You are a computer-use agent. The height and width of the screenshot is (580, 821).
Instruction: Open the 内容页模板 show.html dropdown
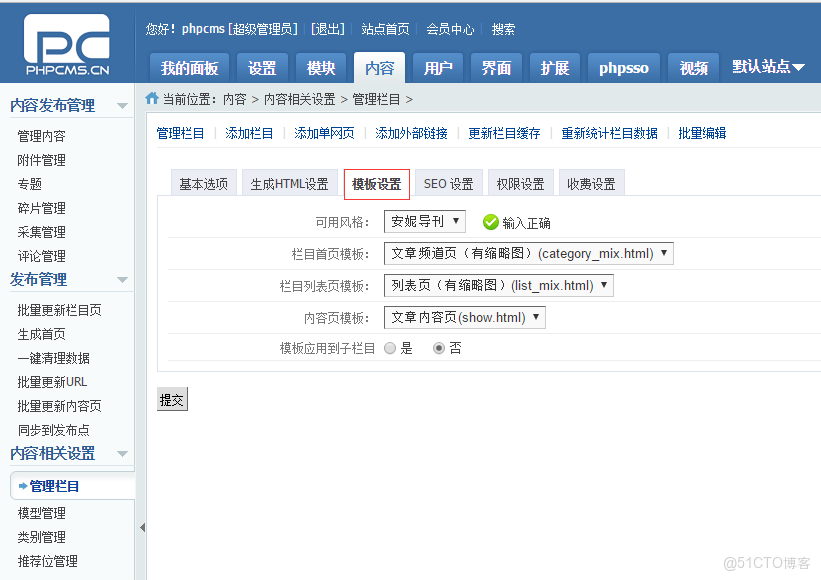coord(463,317)
